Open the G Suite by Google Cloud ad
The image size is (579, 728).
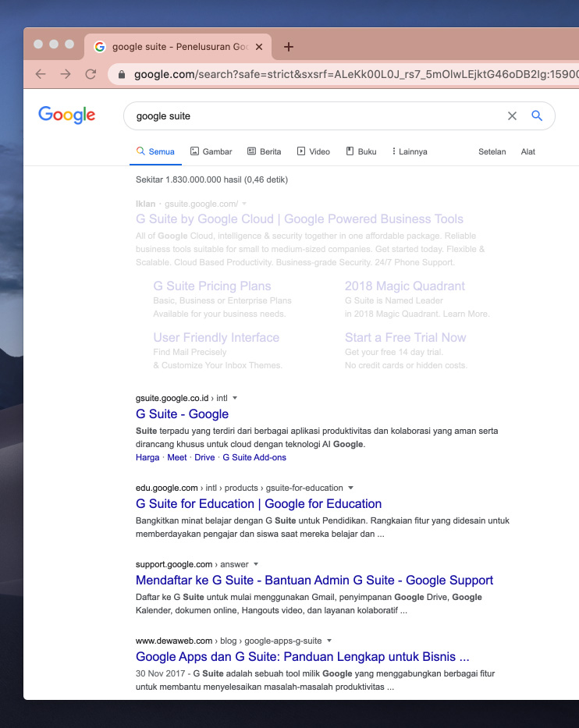tap(300, 218)
